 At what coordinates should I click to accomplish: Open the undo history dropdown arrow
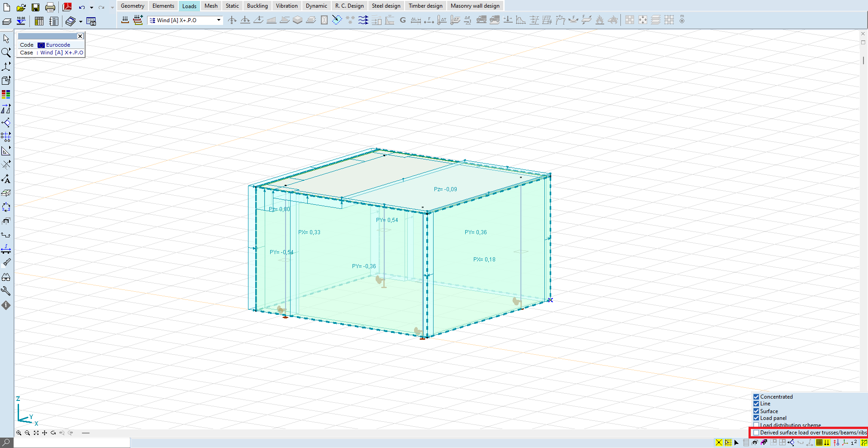[91, 7]
